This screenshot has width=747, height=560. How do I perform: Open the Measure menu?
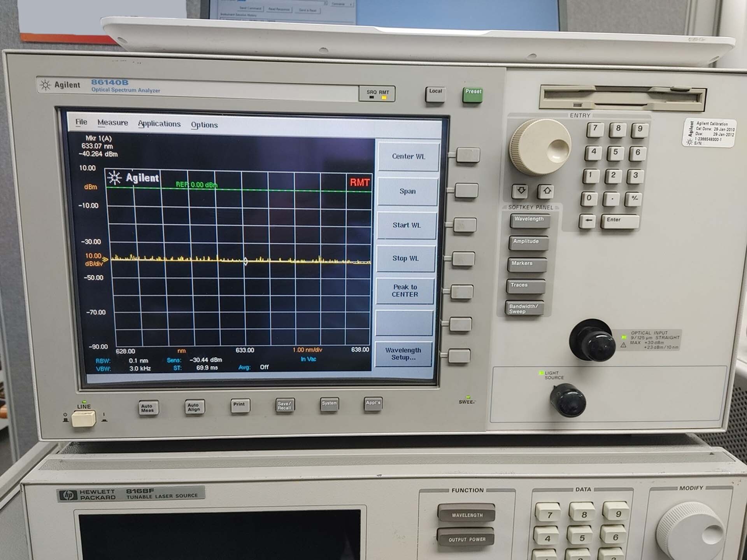[112, 122]
